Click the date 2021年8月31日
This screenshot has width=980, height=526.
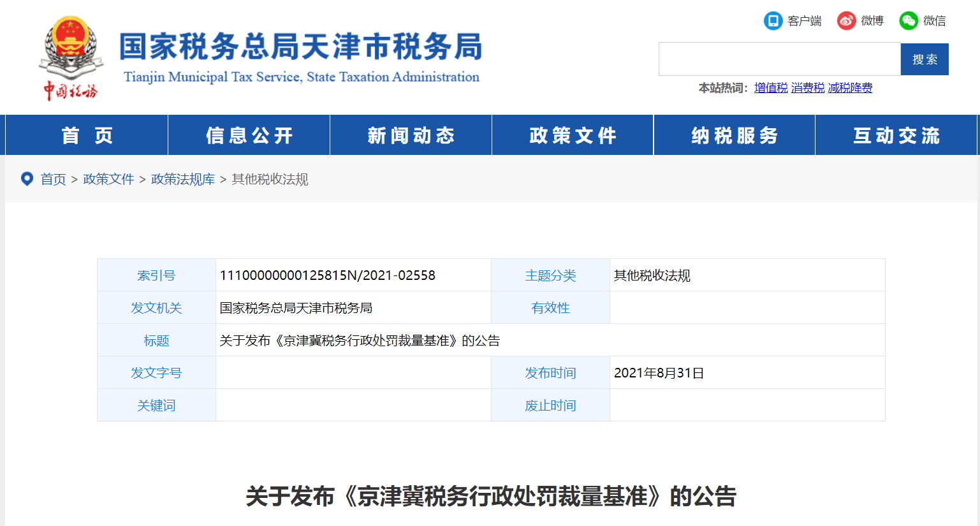coord(659,373)
